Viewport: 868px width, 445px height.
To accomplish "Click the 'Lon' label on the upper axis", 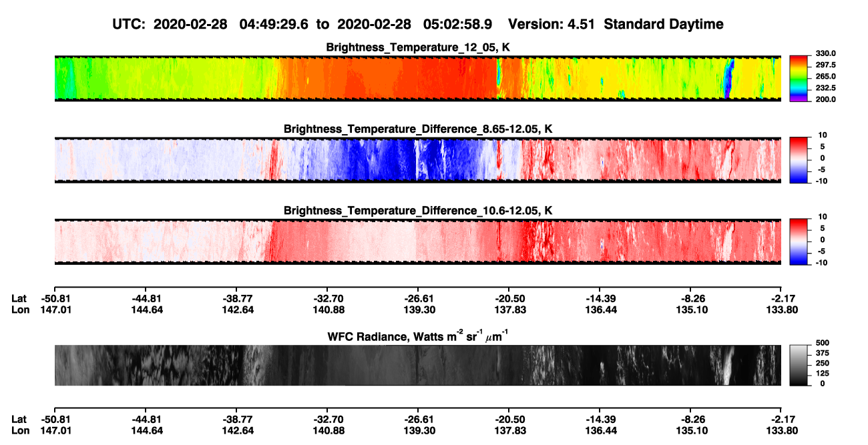I will pos(20,310).
